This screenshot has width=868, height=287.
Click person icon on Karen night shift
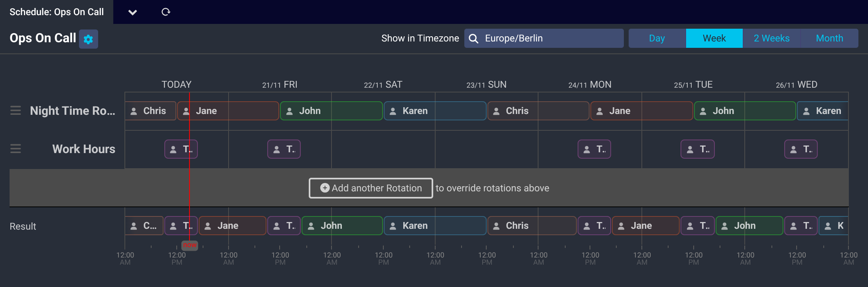pyautogui.click(x=393, y=111)
